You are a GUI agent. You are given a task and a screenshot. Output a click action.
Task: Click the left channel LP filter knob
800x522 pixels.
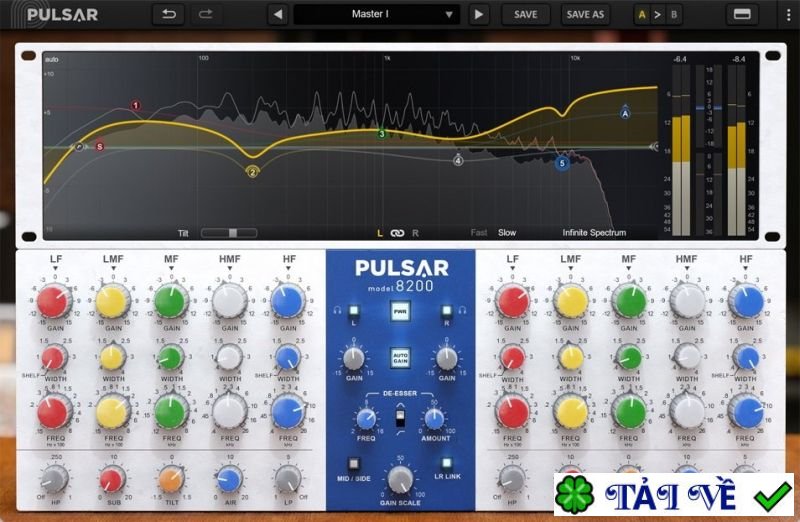(288, 480)
